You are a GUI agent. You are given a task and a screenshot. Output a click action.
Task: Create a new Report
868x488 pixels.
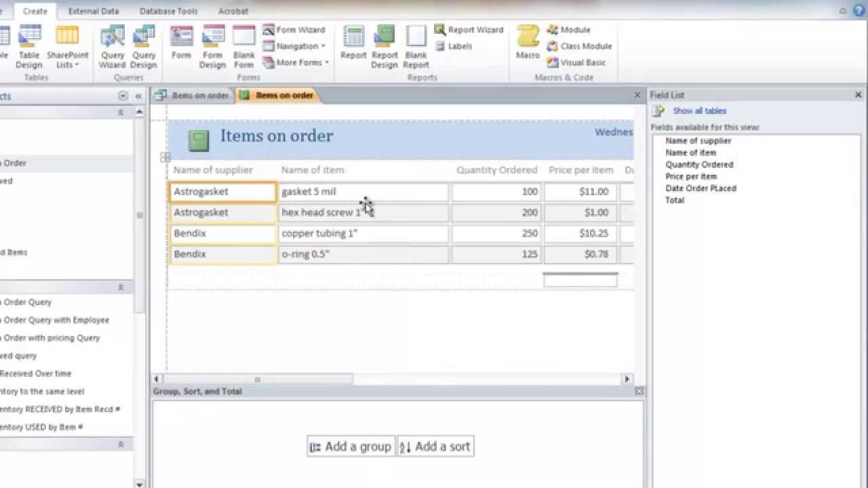tap(353, 43)
